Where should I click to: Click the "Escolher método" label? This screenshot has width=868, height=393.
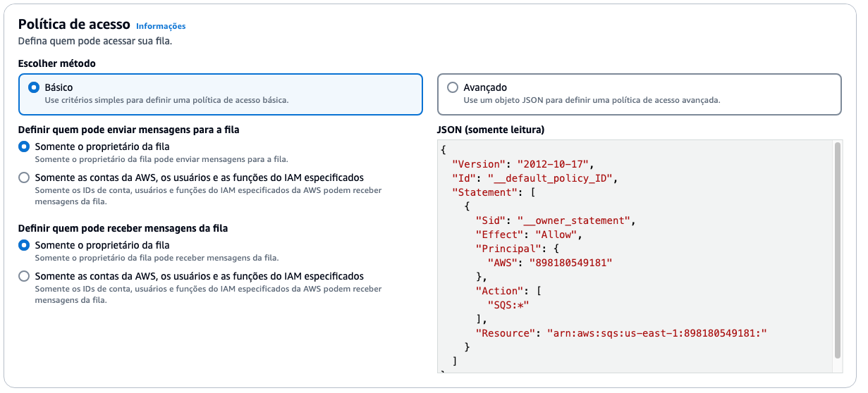pyautogui.click(x=56, y=63)
